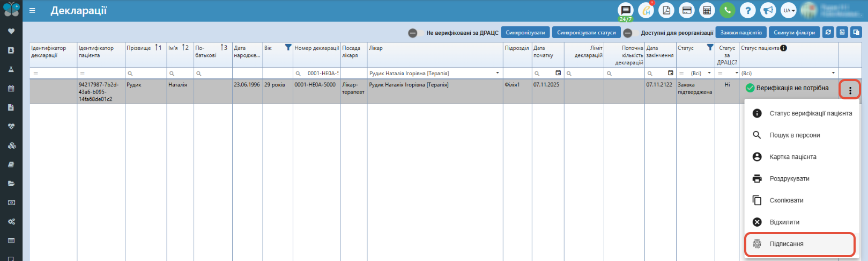
Task: Open end date filter calendar picker
Action: (x=671, y=73)
